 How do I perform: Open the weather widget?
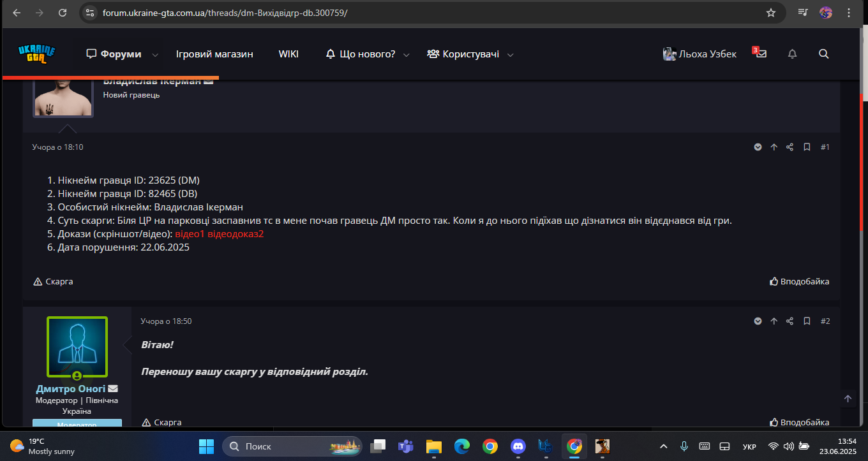tap(43, 446)
